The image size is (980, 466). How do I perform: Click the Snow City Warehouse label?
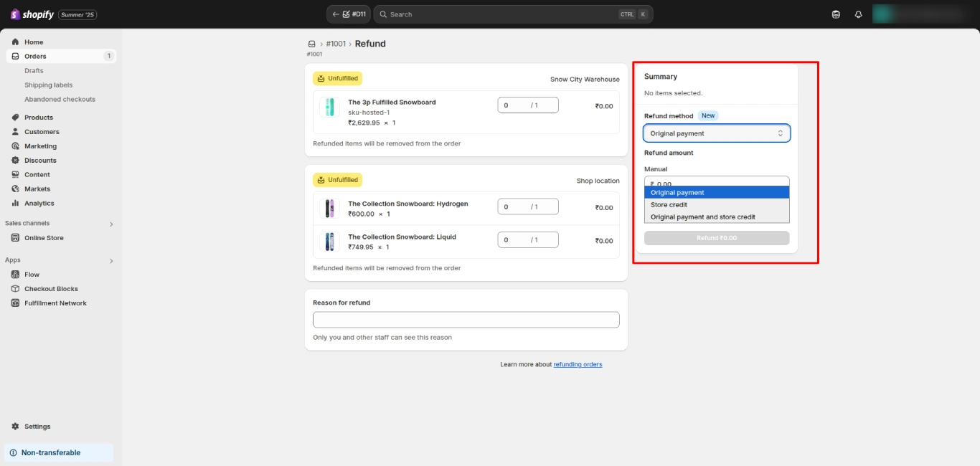pos(585,80)
